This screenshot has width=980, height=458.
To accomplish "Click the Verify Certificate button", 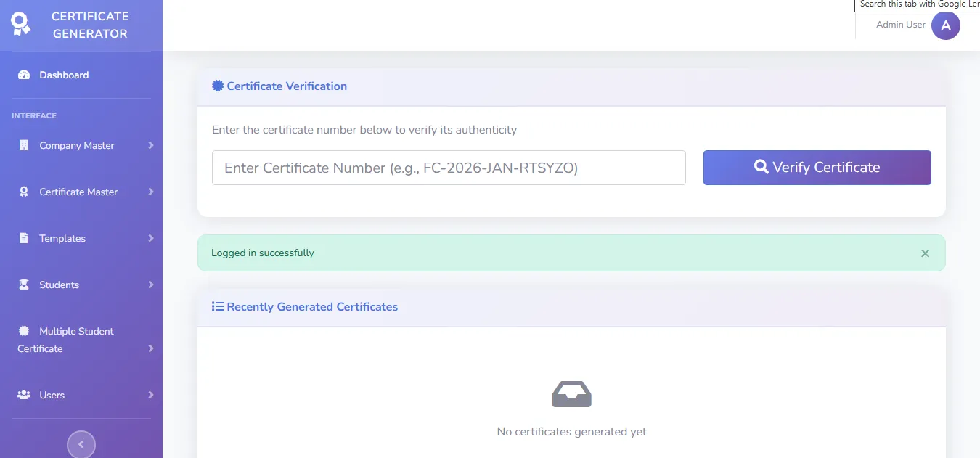I will [817, 168].
